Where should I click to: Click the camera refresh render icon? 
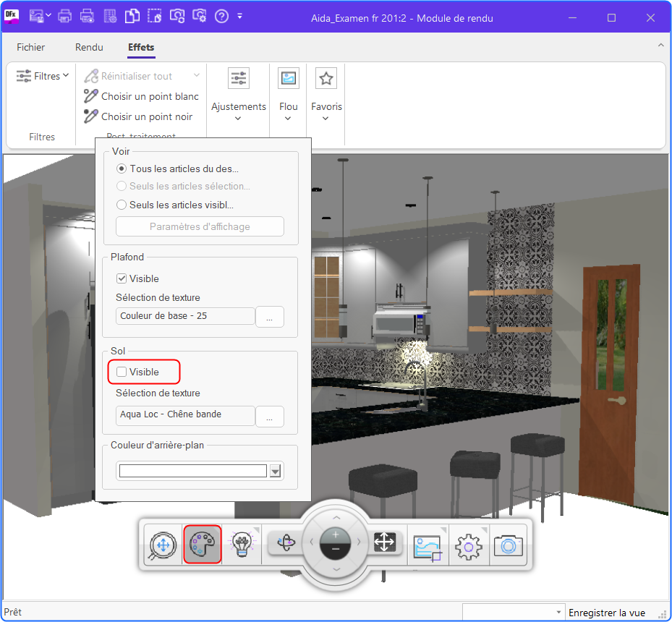click(176, 17)
